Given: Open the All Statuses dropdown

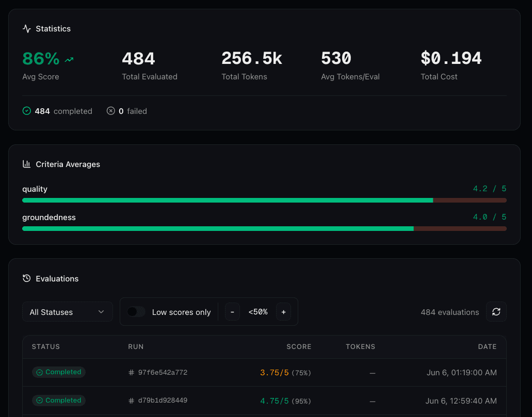Looking at the screenshot, I should tap(68, 311).
